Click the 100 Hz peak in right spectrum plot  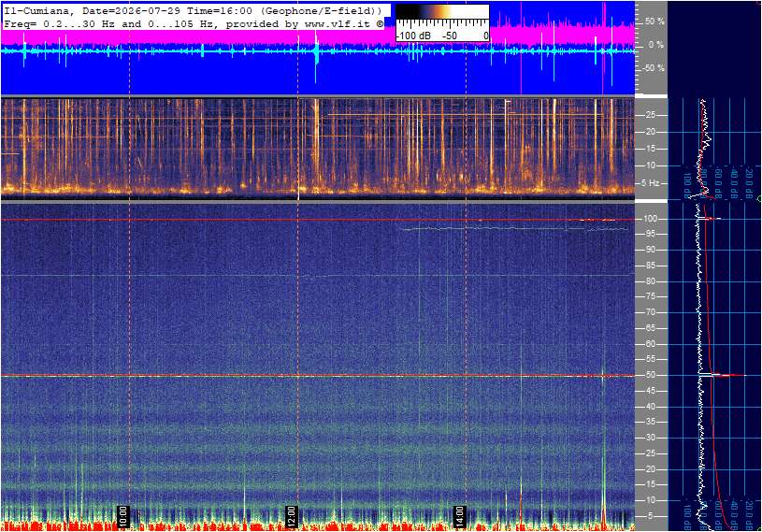coord(711,219)
